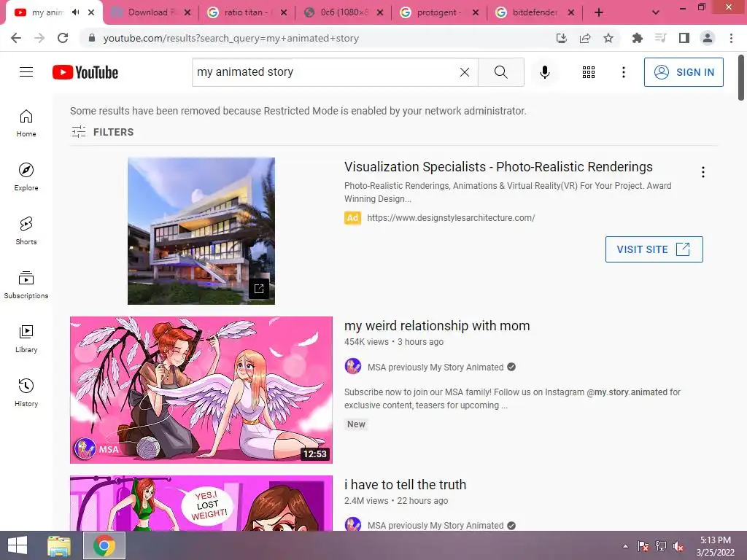Image resolution: width=747 pixels, height=560 pixels.
Task: Expand the FILTERS options
Action: [102, 132]
